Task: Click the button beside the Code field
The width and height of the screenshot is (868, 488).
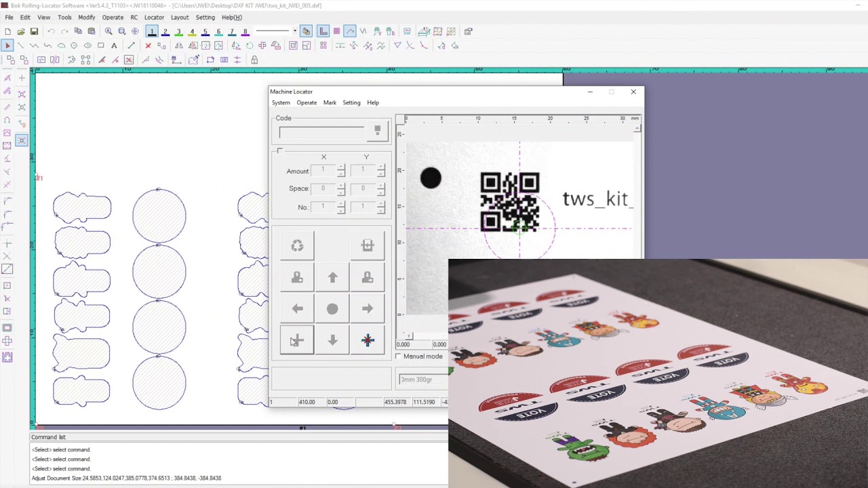Action: [x=378, y=131]
